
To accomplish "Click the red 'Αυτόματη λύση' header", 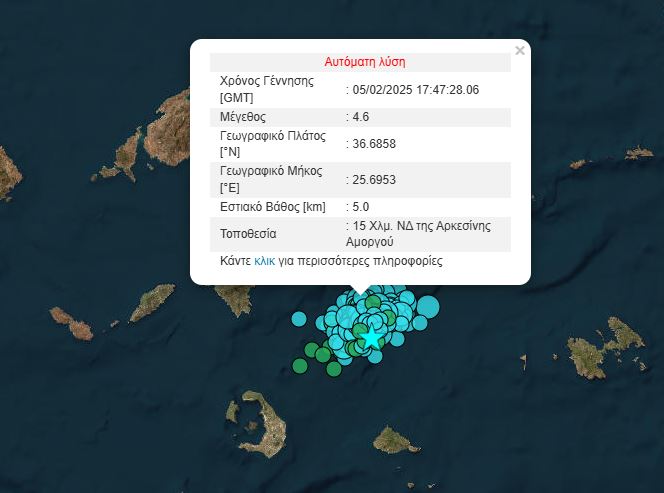I will (365, 62).
